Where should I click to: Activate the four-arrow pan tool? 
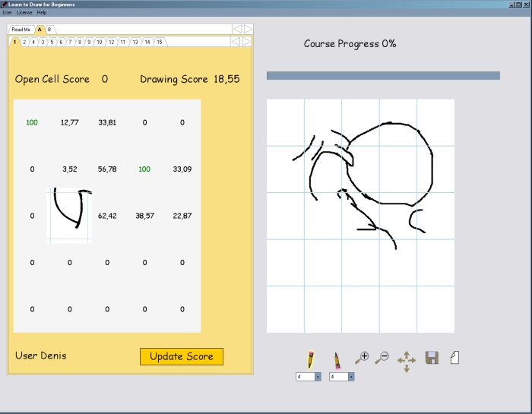[407, 362]
